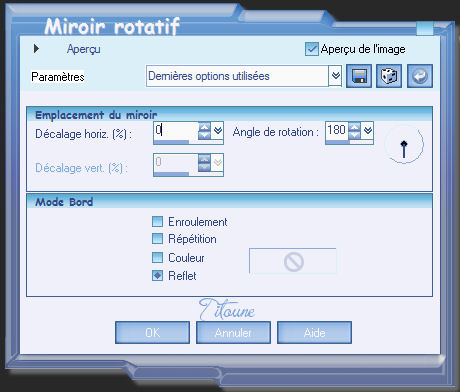Decrease Angle de rotation with down arrow
Viewport: 460px width, 392px height.
coord(354,135)
